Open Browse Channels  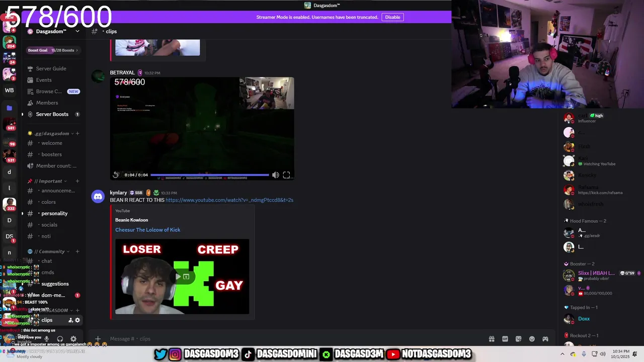click(53, 92)
